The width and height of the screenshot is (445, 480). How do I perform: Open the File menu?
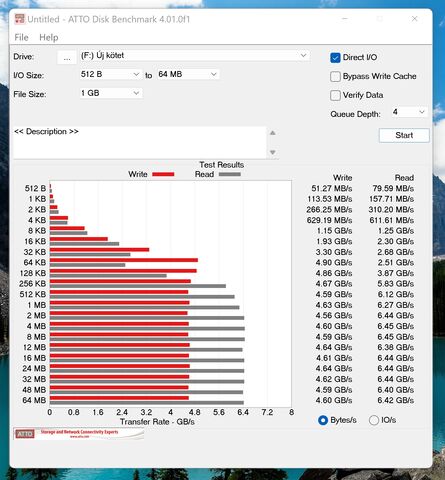pos(21,37)
